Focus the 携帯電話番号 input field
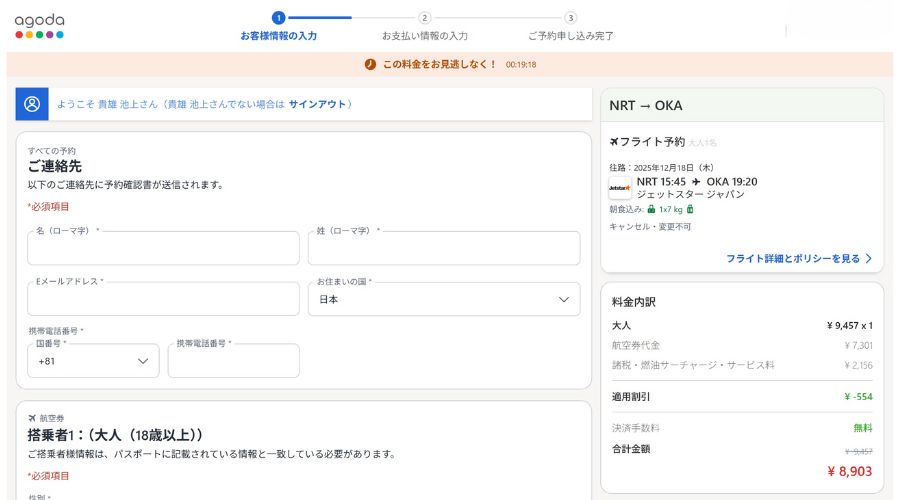Viewport: 900px width, 500px height. click(x=234, y=361)
